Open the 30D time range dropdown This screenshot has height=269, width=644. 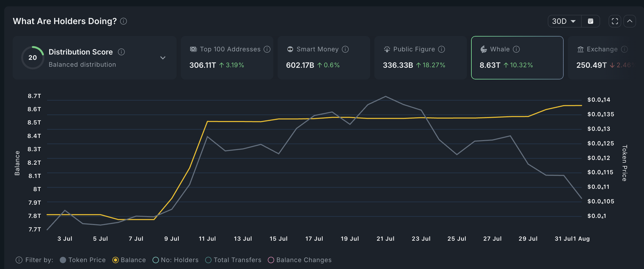point(564,21)
